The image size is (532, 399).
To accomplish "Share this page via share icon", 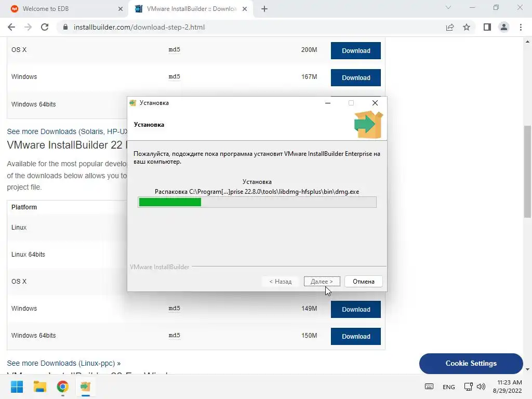I will [x=450, y=27].
